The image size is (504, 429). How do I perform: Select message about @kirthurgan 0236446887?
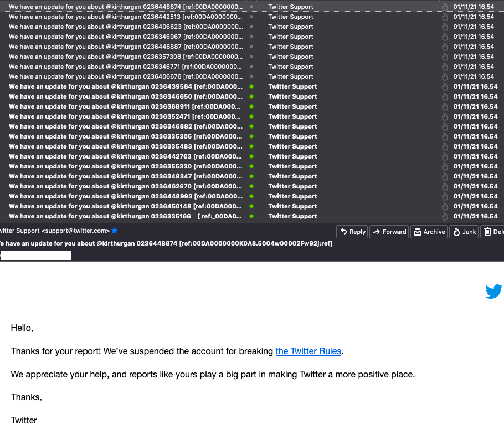pyautogui.click(x=126, y=47)
